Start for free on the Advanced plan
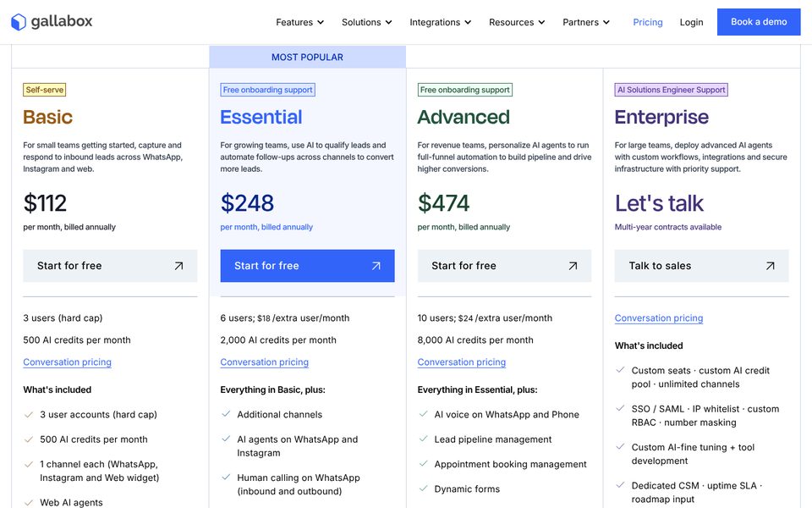Image resolution: width=812 pixels, height=508 pixels. pyautogui.click(x=504, y=266)
